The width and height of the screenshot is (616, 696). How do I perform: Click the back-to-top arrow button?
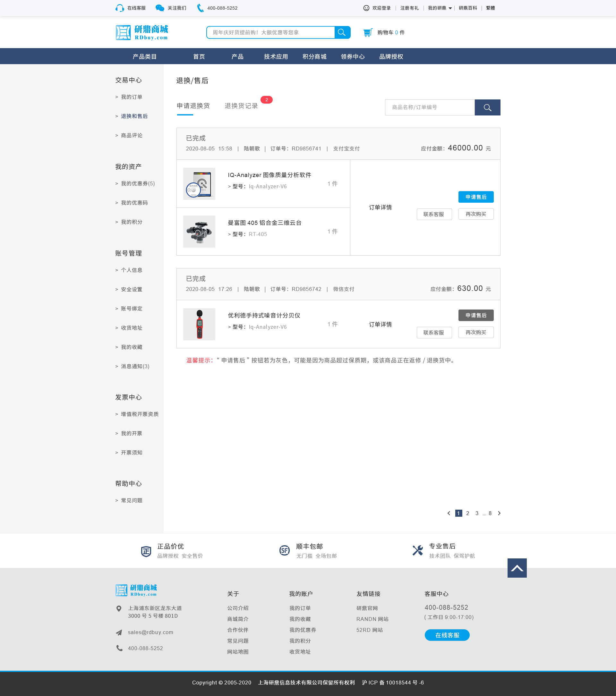click(x=517, y=568)
